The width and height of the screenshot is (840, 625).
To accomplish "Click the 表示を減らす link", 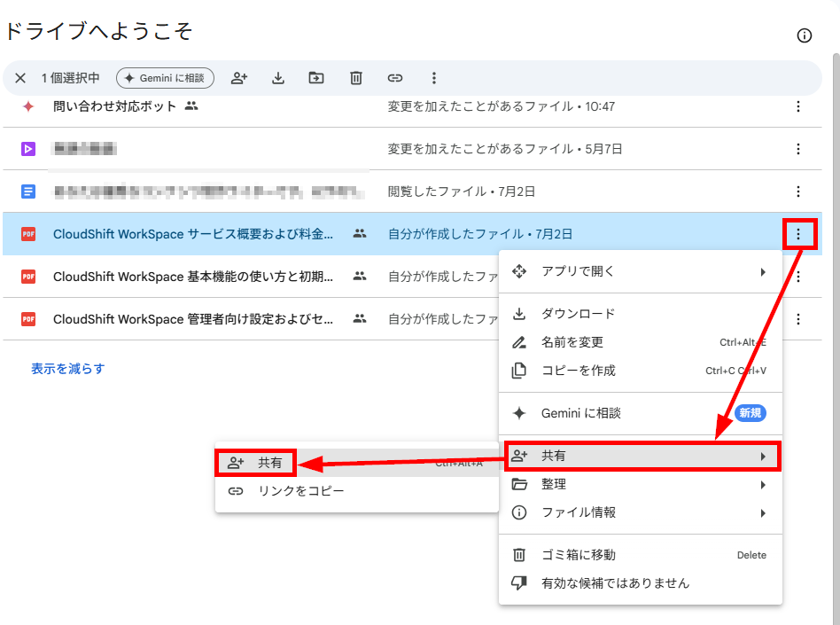I will [68, 369].
